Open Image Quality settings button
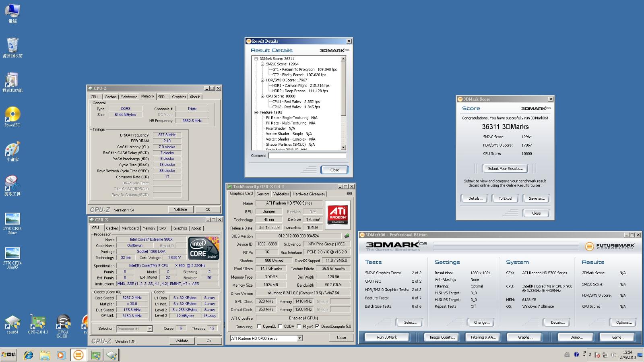The width and height of the screenshot is (644, 362). coord(442,337)
